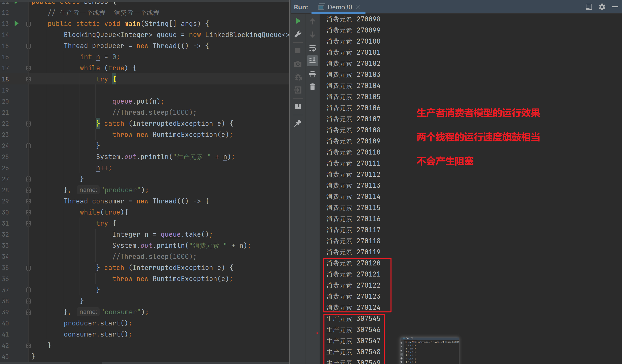622x364 pixels.
Task: Toggle the pin tab icon
Action: pyautogui.click(x=298, y=123)
